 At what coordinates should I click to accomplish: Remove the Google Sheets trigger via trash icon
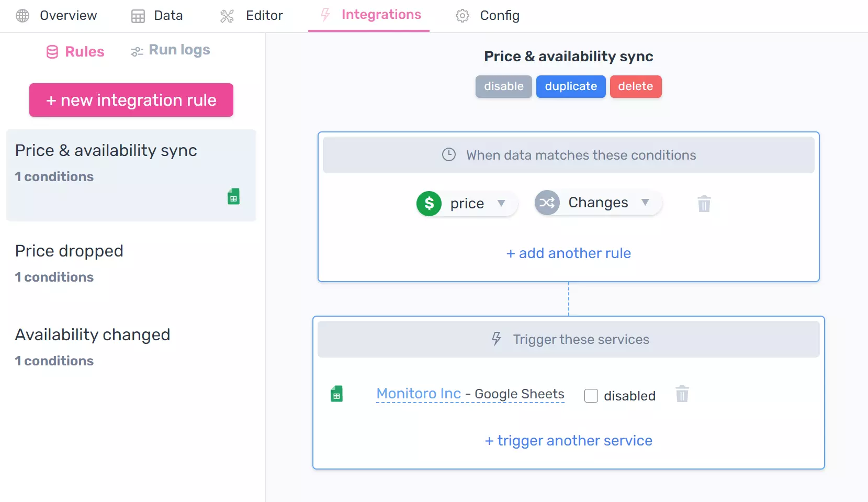pyautogui.click(x=682, y=394)
